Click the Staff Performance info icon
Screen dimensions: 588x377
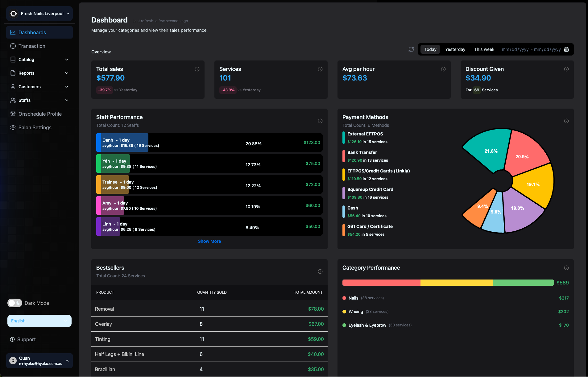320,121
